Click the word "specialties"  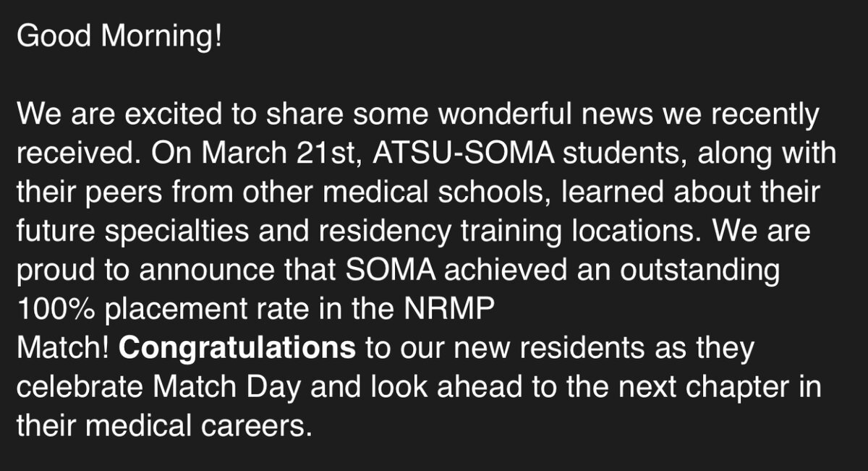(x=162, y=232)
